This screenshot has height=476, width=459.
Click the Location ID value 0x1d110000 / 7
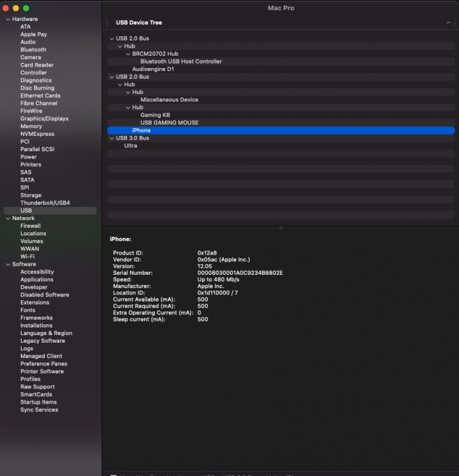tap(218, 293)
